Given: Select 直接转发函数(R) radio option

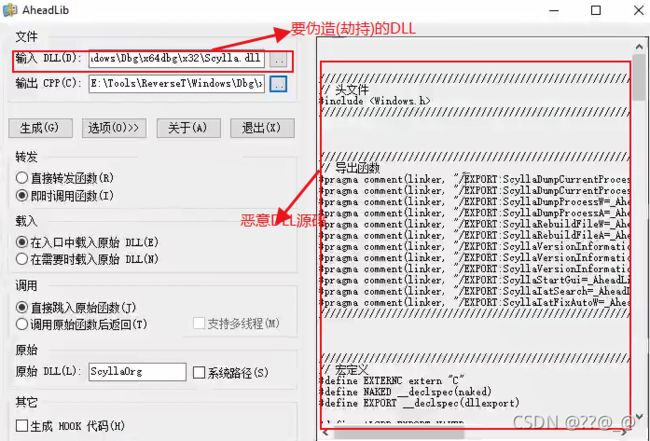Looking at the screenshot, I should [65, 178].
